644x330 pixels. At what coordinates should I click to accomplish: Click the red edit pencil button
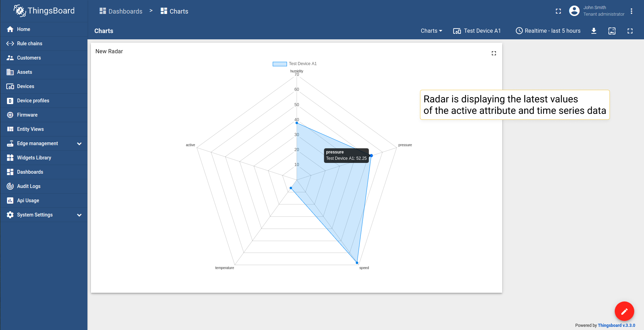[x=624, y=311]
